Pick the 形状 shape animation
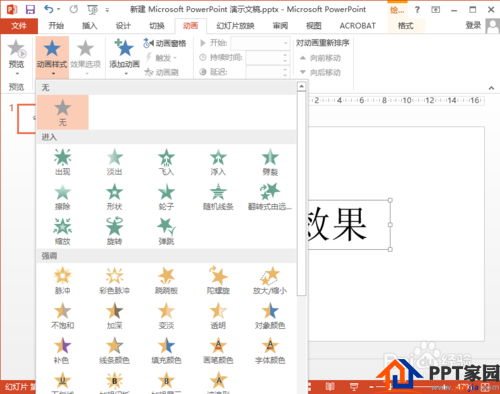Screen dimensions: 500x394 click(114, 197)
